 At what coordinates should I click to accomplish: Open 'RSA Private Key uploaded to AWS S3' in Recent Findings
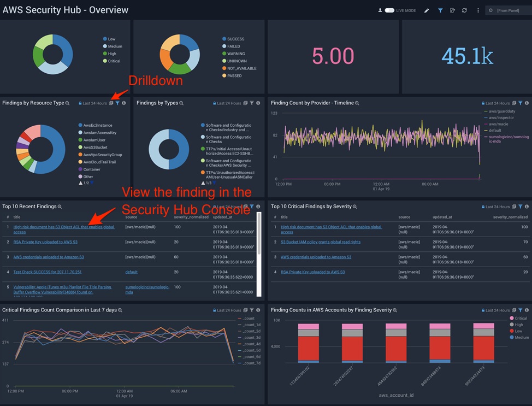(45, 242)
